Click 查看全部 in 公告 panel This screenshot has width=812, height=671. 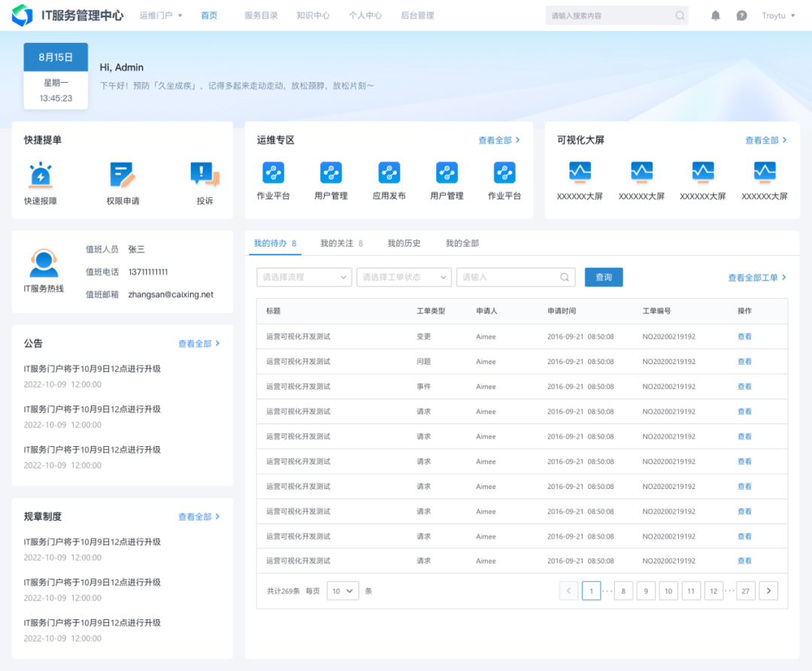click(x=198, y=344)
